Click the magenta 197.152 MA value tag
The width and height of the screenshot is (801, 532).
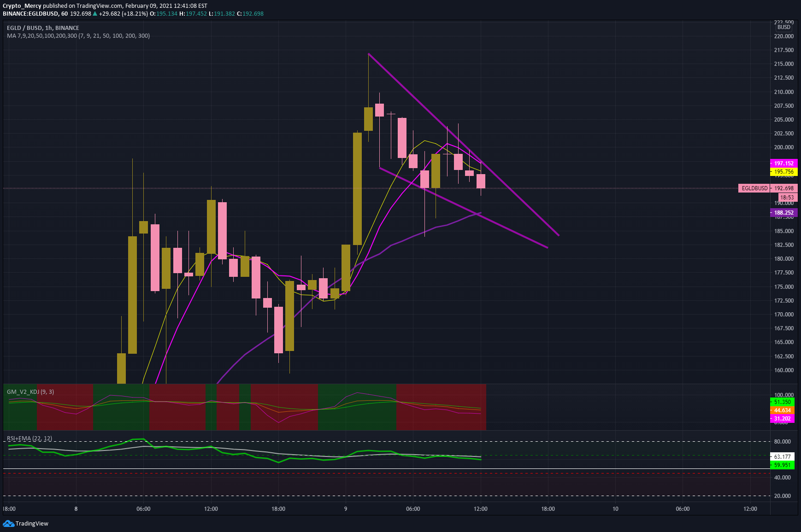tap(784, 163)
